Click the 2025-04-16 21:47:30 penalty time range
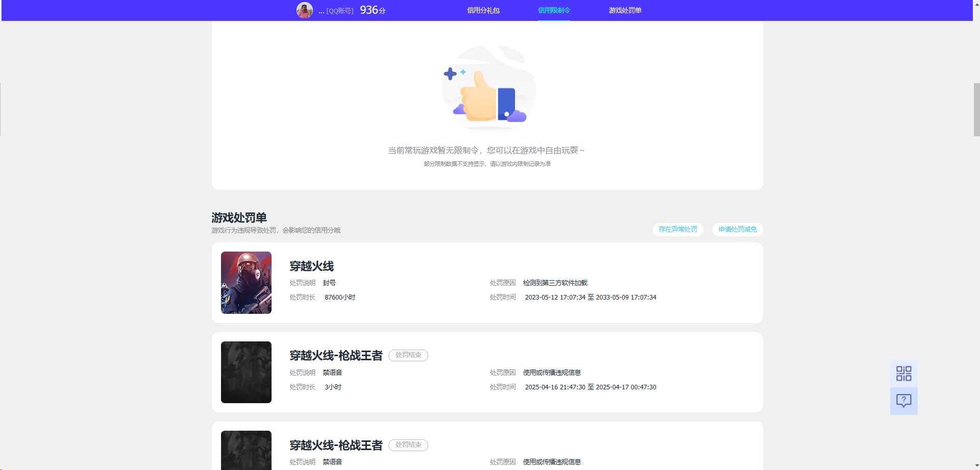The height and width of the screenshot is (470, 980). coord(591,387)
